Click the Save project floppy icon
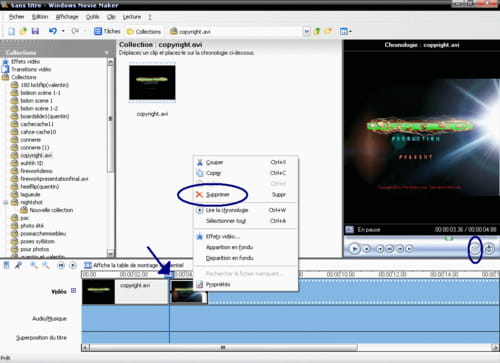Viewport: 500px width, 363px height. pyautogui.click(x=35, y=31)
